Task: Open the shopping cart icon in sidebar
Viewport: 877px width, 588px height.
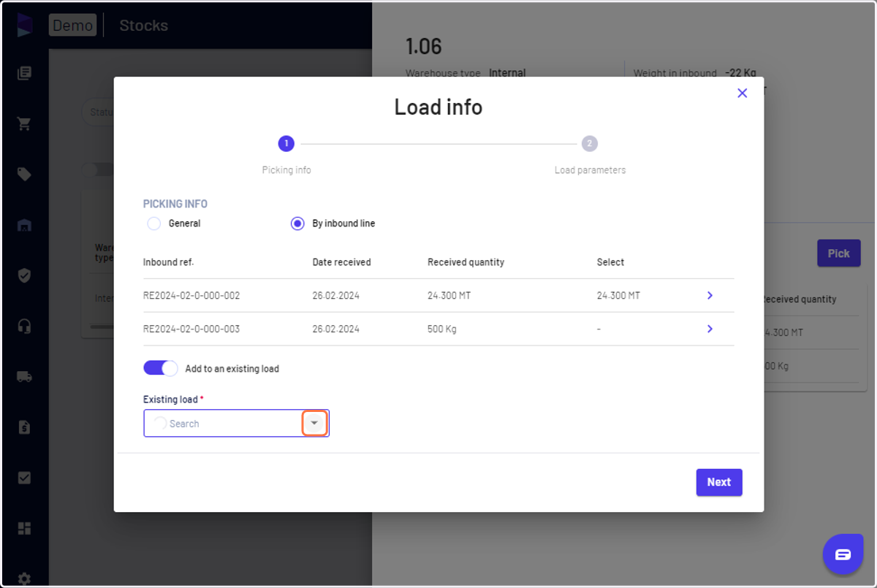Action: (x=24, y=123)
